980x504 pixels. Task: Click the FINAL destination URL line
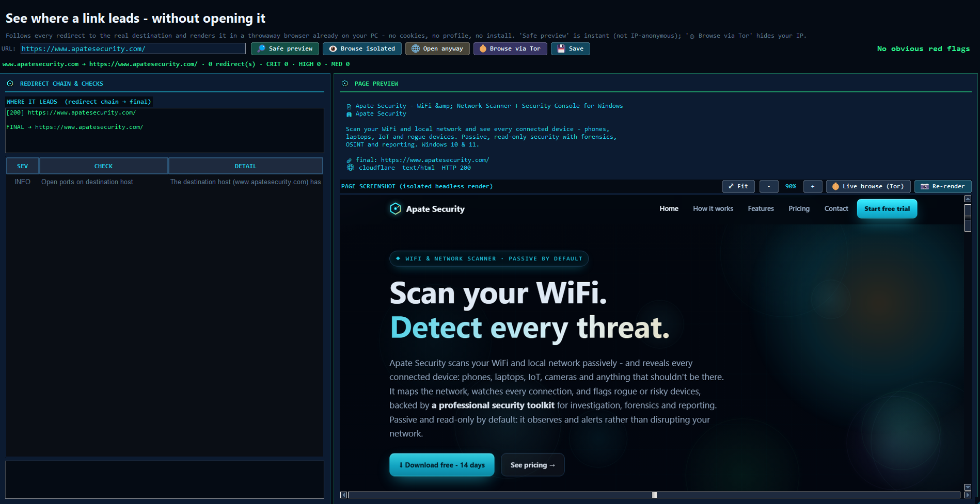click(x=75, y=127)
